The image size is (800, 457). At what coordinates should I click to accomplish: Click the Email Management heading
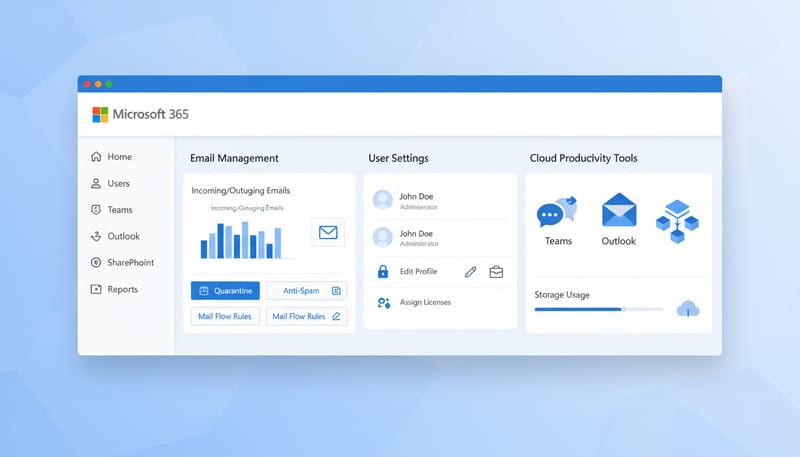point(234,158)
